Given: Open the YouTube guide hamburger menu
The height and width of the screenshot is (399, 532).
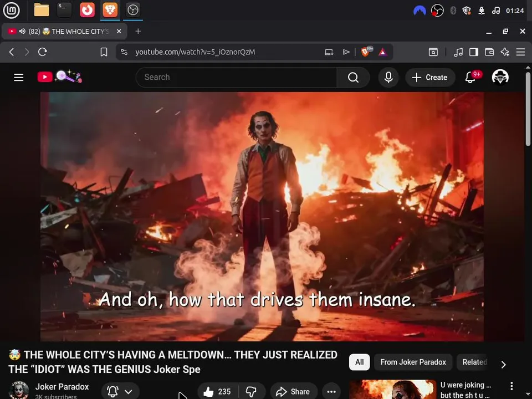Looking at the screenshot, I should (19, 78).
